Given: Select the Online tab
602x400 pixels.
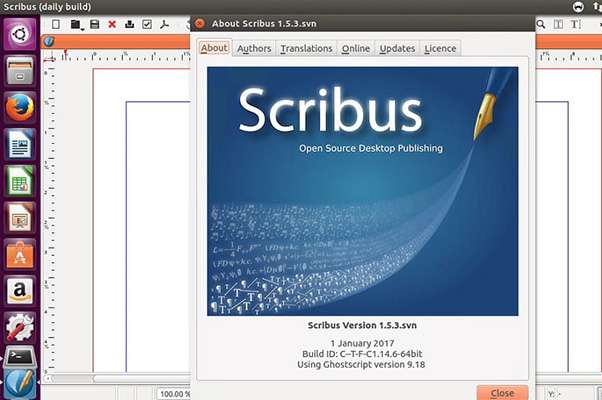Looking at the screenshot, I should coord(355,48).
